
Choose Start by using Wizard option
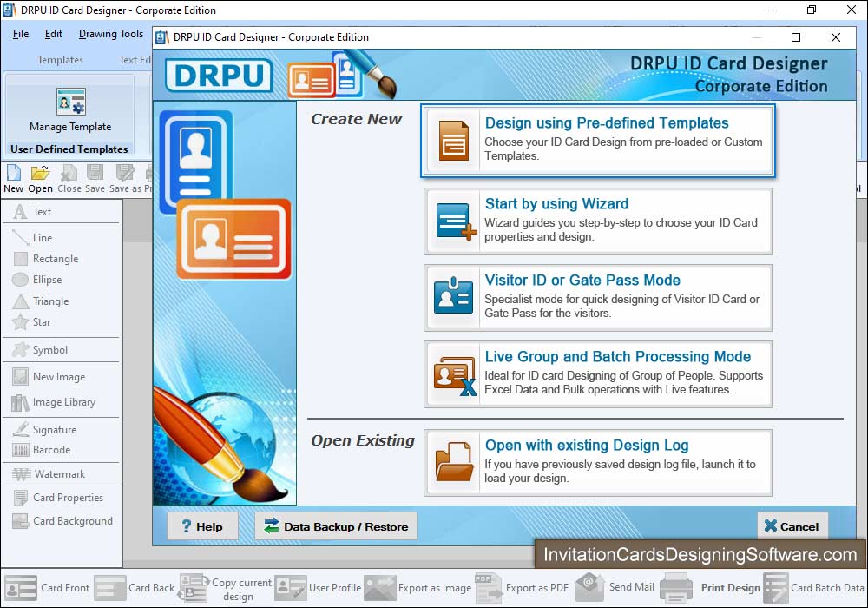(x=598, y=221)
